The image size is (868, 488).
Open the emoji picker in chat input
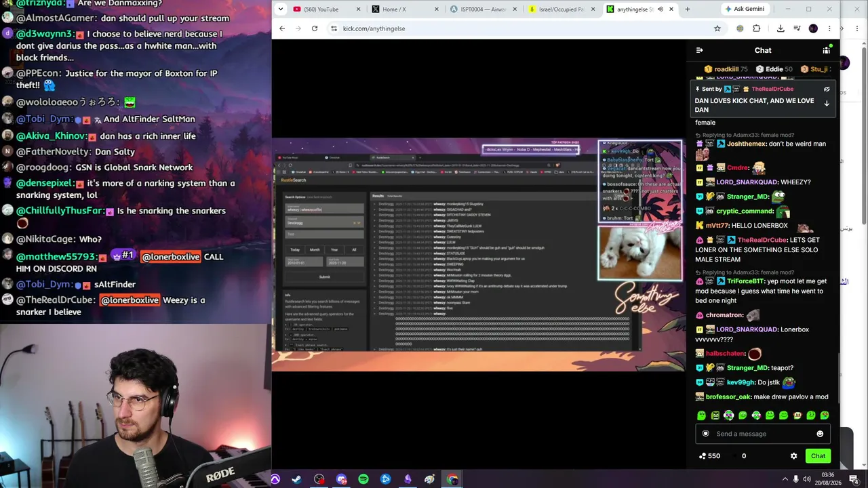820,434
